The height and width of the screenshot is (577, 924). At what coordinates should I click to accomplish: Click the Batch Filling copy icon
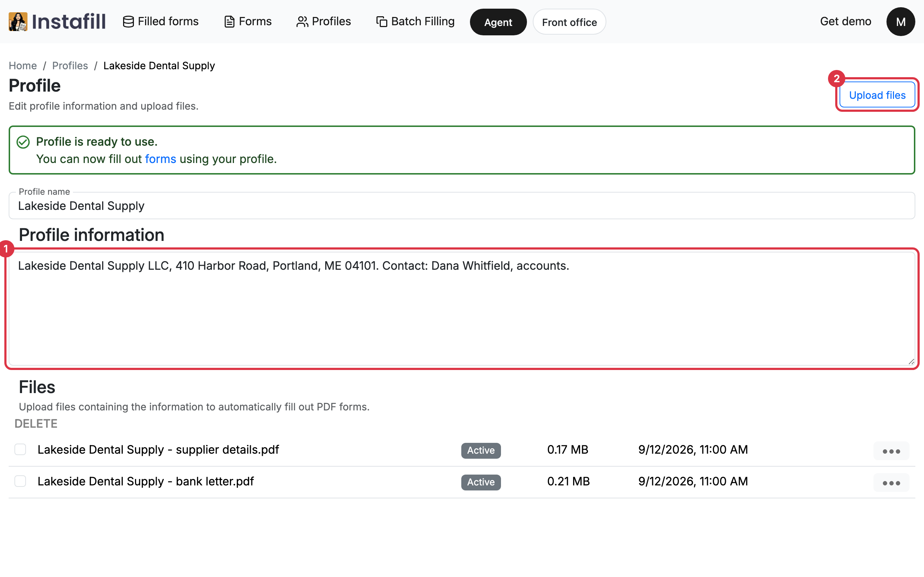click(x=382, y=22)
